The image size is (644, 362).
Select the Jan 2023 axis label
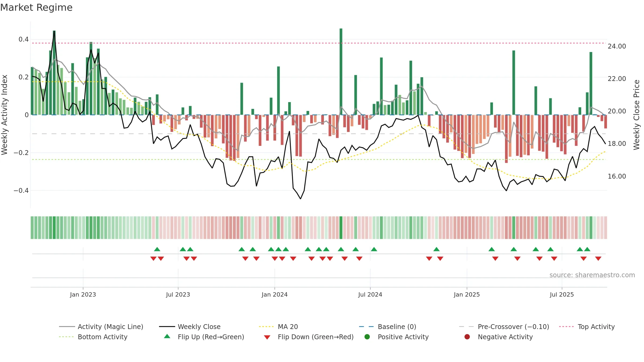click(83, 294)
